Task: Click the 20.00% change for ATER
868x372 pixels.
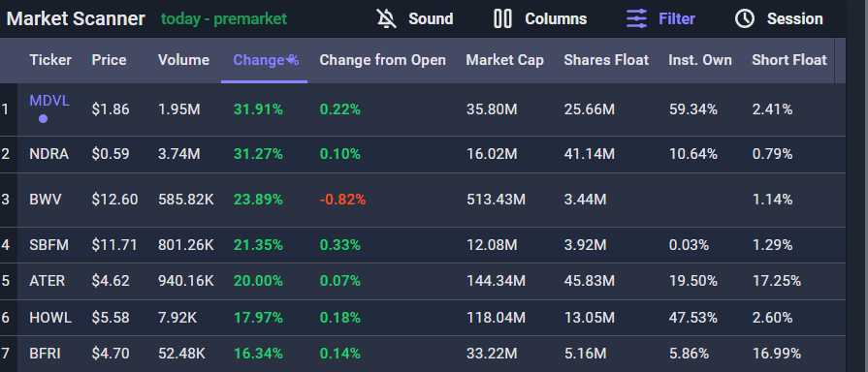Action: 258,281
